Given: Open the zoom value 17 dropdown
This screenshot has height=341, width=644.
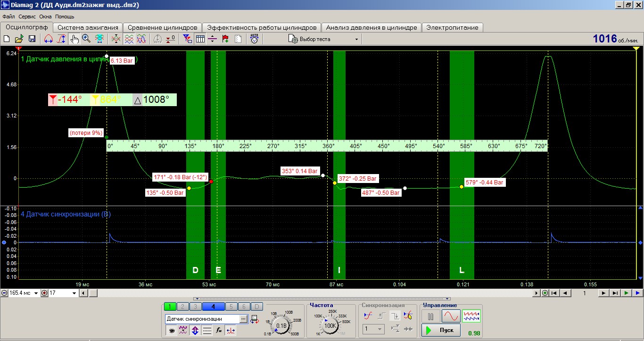Looking at the screenshot, I should pyautogui.click(x=74, y=293).
